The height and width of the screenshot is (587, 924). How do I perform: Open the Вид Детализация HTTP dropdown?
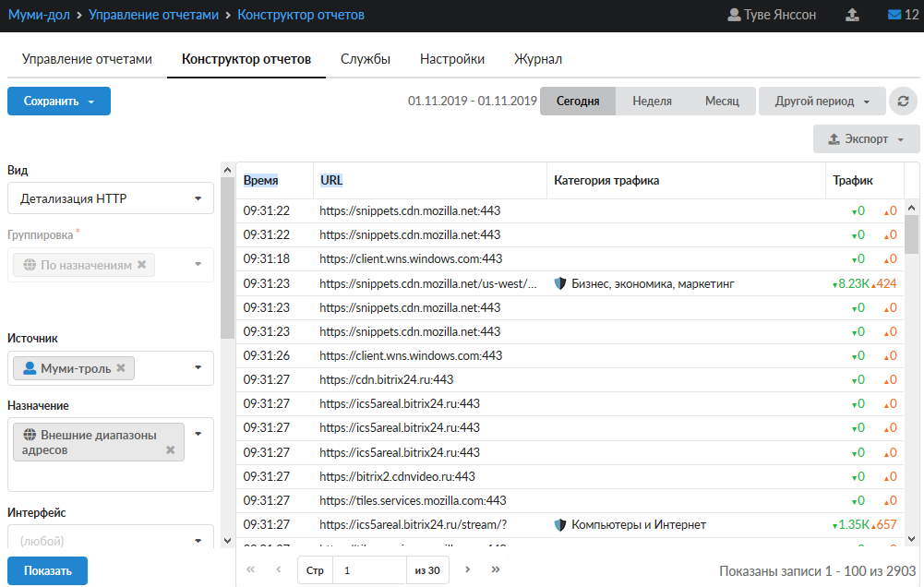[110, 198]
